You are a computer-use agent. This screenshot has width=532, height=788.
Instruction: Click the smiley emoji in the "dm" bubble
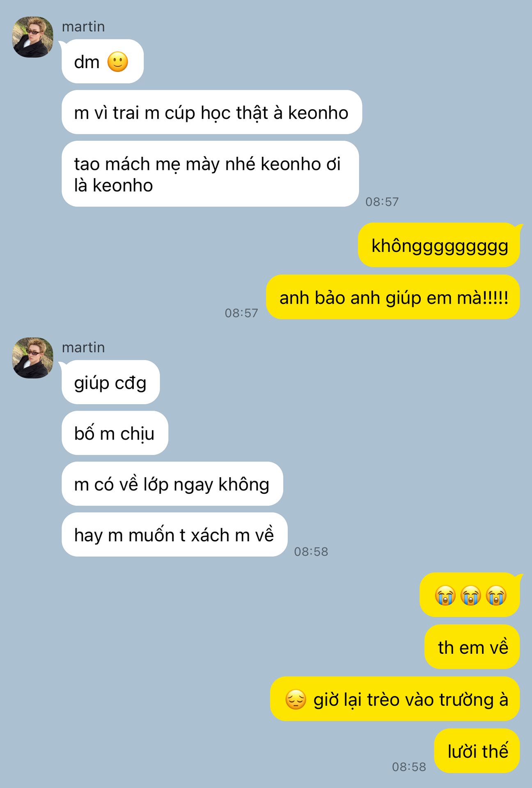tap(118, 62)
